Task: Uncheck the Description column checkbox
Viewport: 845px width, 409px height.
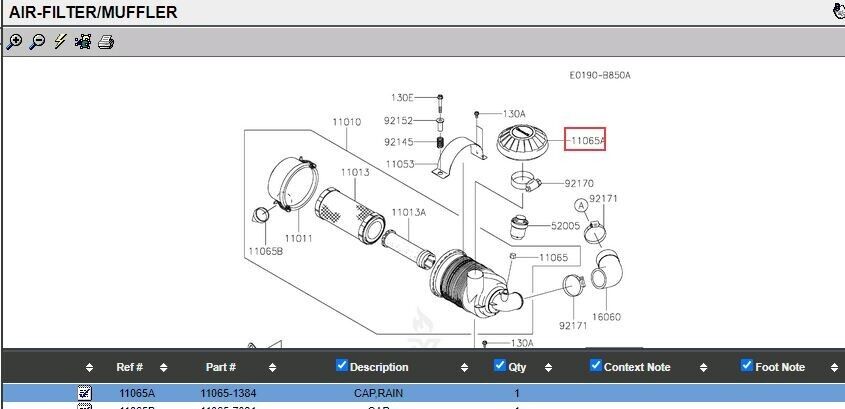Action: (342, 366)
